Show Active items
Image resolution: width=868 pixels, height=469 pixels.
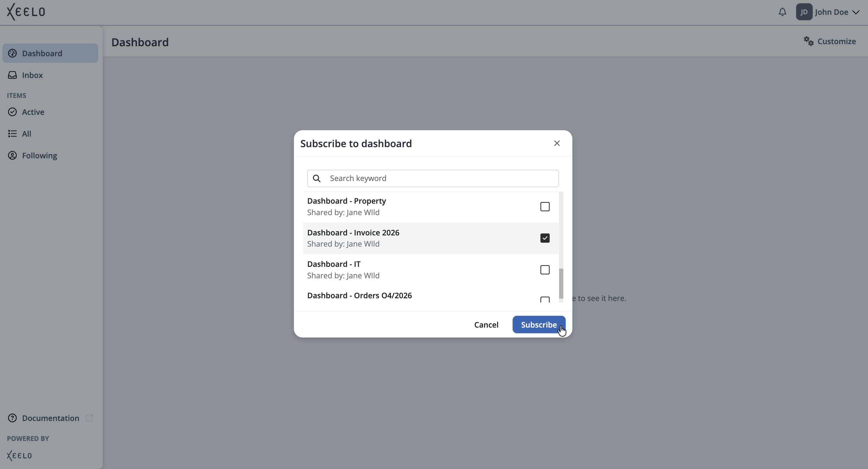[x=33, y=112]
